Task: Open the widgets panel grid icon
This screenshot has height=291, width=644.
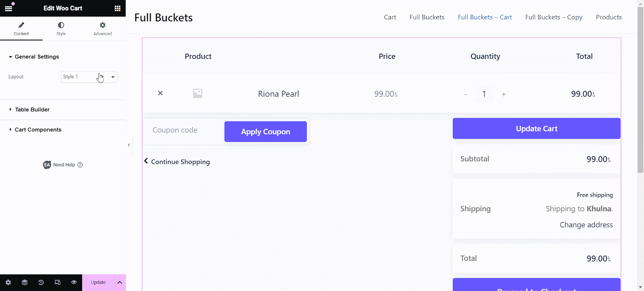Action: (117, 8)
